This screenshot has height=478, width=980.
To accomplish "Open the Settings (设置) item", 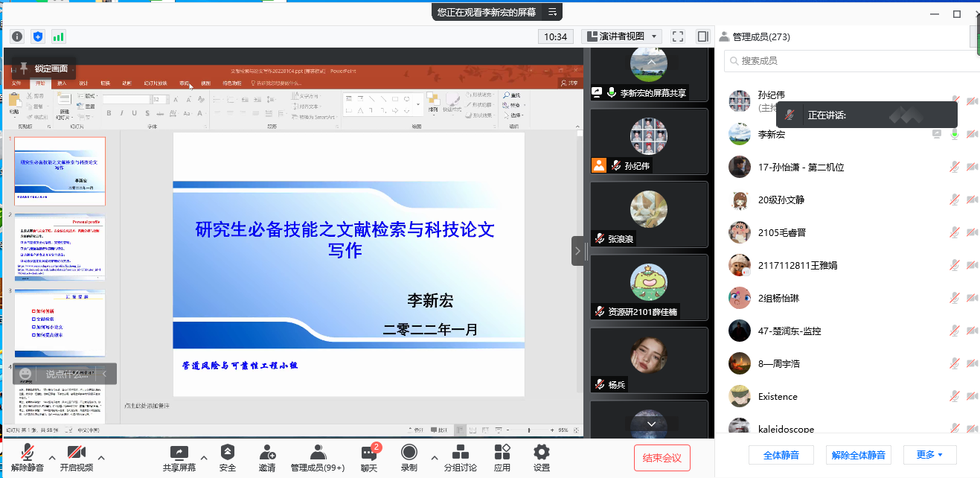I will tap(542, 458).
